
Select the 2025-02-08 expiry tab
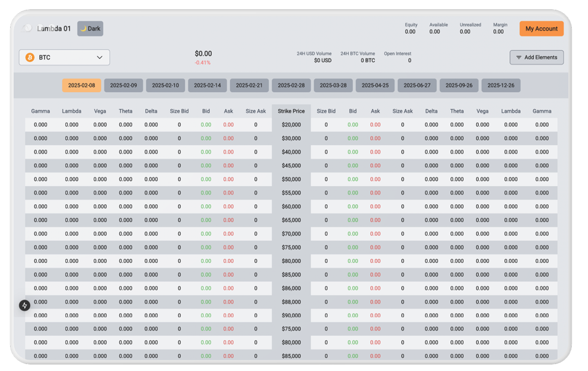pyautogui.click(x=81, y=85)
